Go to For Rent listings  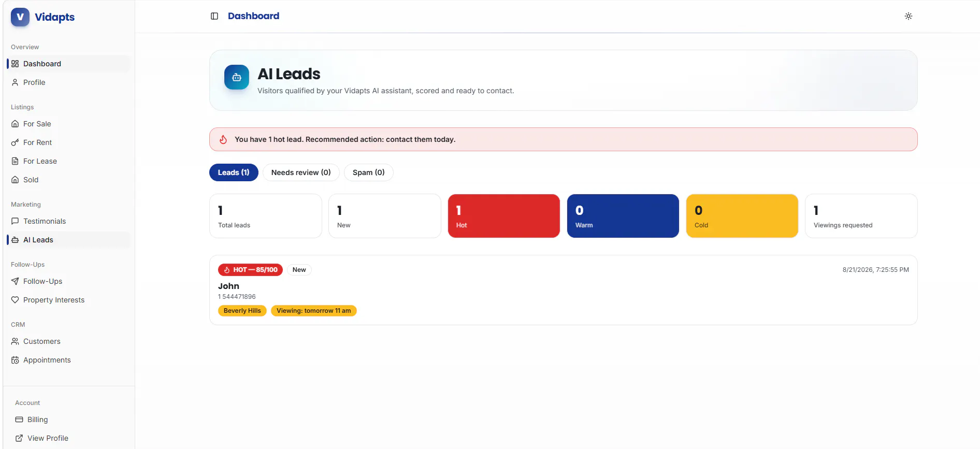click(68, 142)
